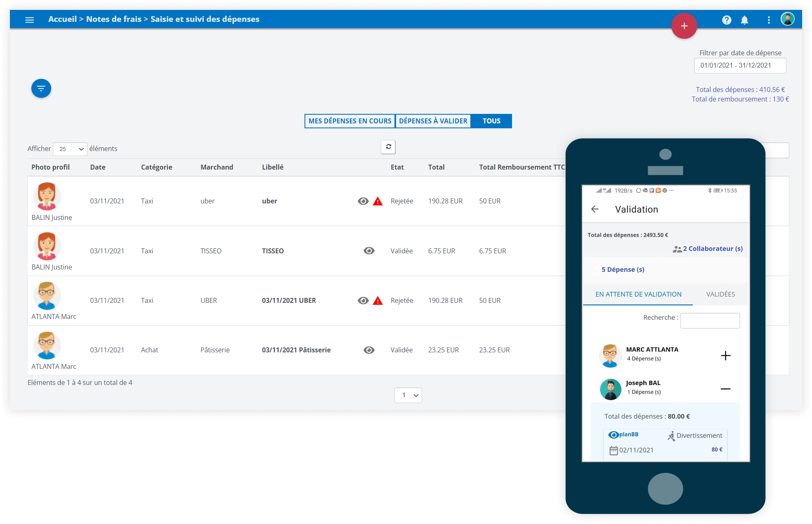The image size is (812, 524).
Task: Go back from the phone Validation screen
Action: 595,209
